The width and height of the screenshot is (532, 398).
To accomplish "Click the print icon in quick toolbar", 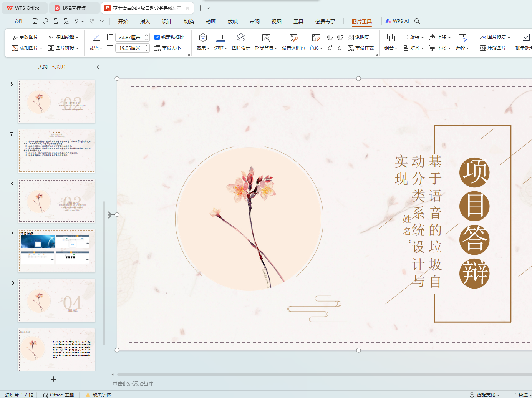I will coord(56,21).
